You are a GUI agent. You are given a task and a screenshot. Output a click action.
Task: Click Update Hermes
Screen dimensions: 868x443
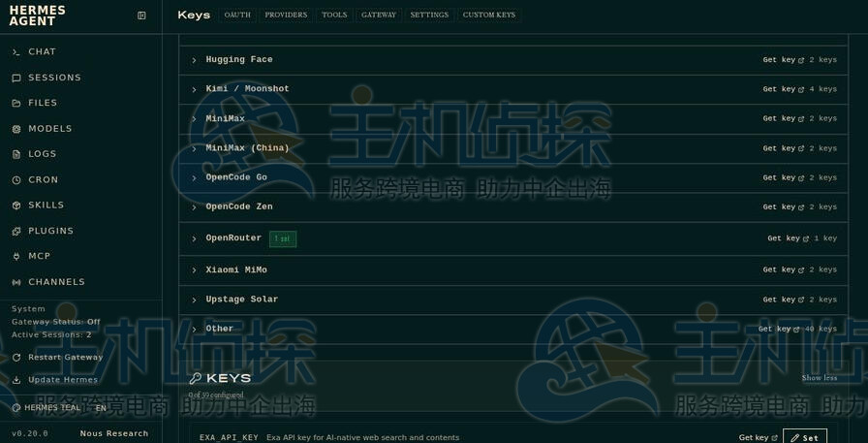pos(63,380)
